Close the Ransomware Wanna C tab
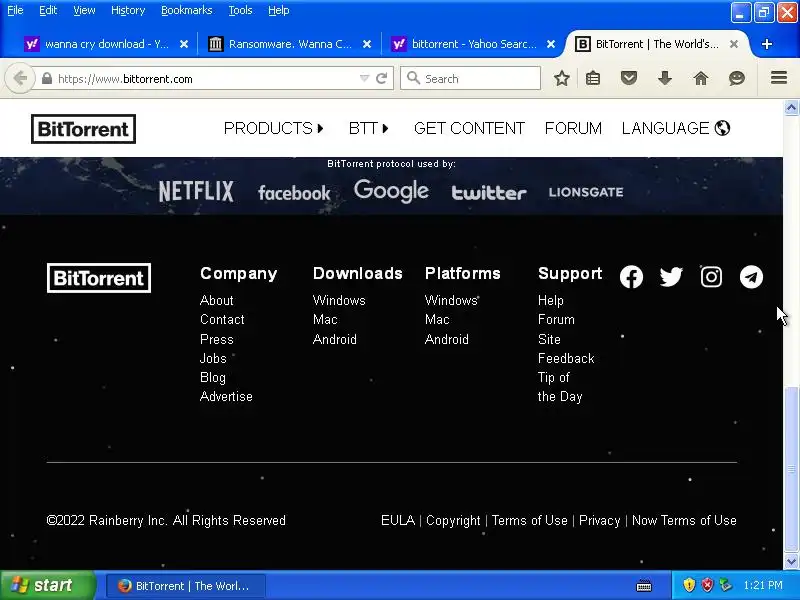Viewport: 800px width, 600px height. tap(367, 44)
